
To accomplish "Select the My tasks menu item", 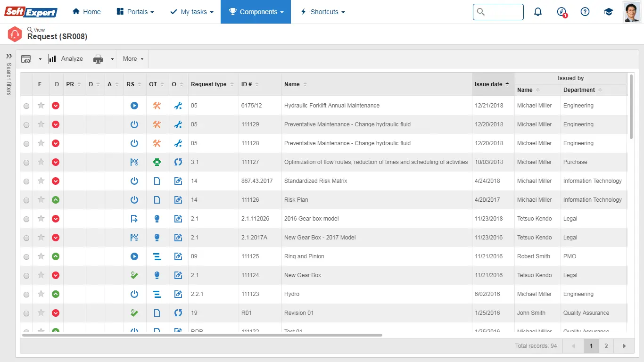I will tap(191, 11).
